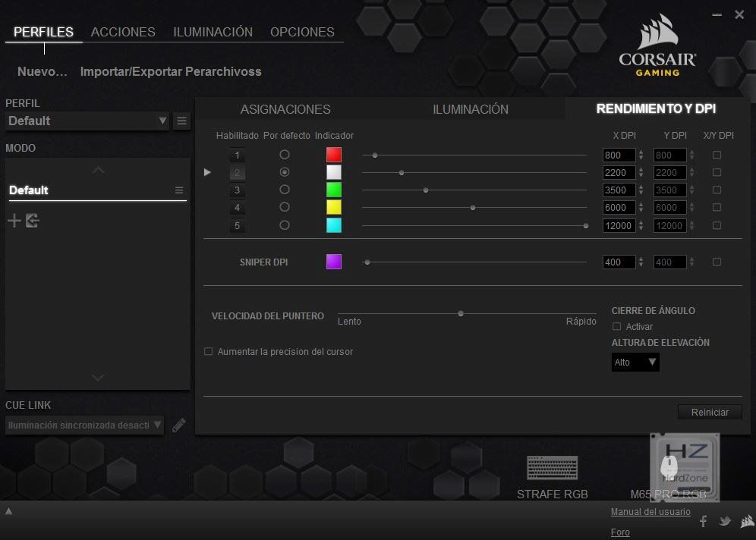This screenshot has height=540, width=756.
Task: Check Activar under Cierre de Ángulo
Action: [616, 327]
